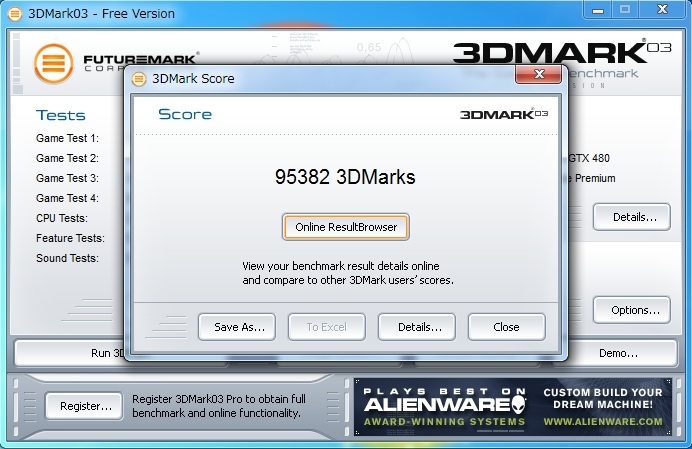Open the Options... button
Screen dimensions: 692x449
(x=632, y=310)
